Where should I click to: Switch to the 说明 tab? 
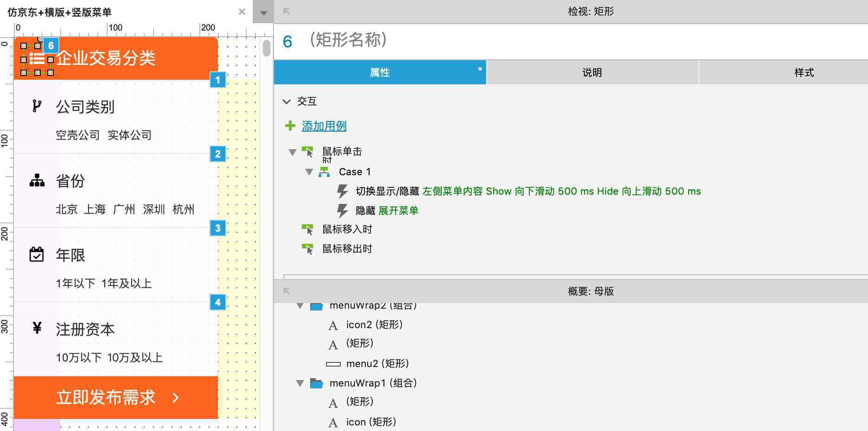(x=592, y=72)
